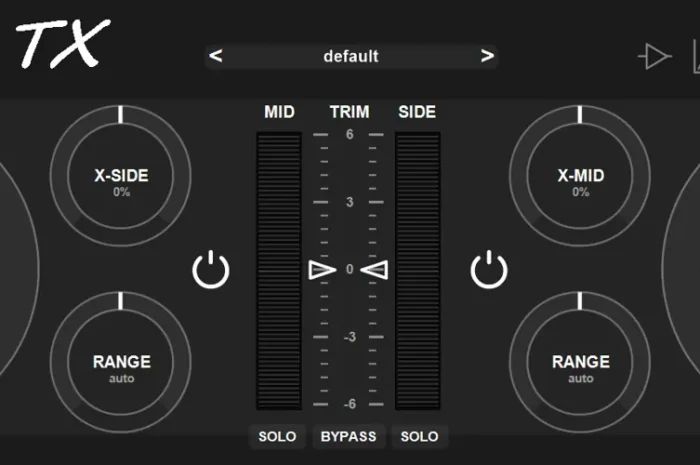The image size is (700, 465).
Task: Click the left RANGE knob
Action: [121, 366]
